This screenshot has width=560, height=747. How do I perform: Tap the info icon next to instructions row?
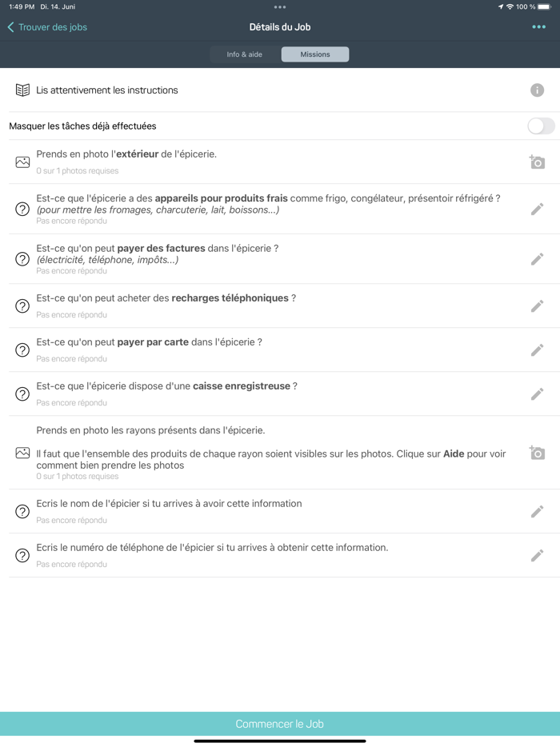click(x=537, y=90)
